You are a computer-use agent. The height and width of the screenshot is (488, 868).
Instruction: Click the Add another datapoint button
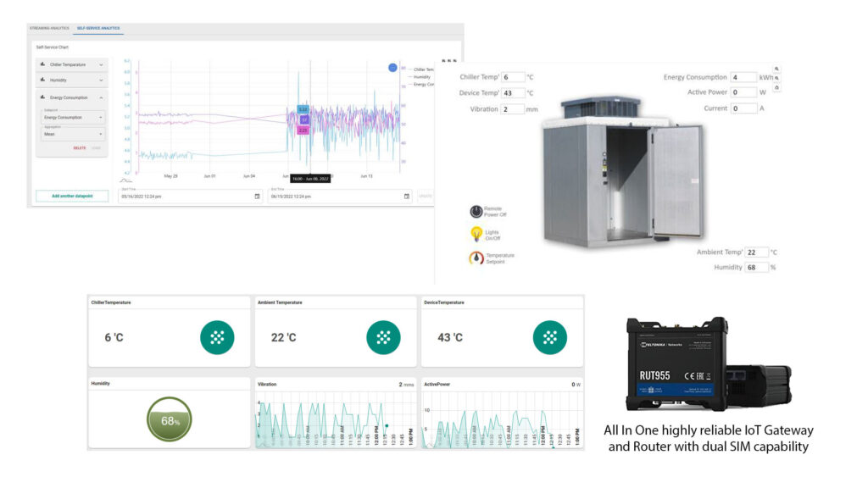pos(72,196)
